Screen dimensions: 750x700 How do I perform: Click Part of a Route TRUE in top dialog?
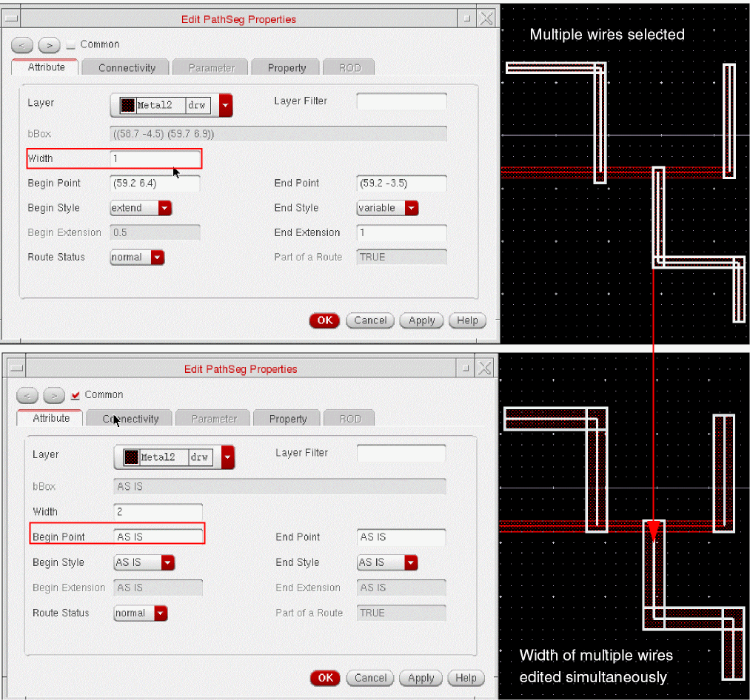tap(402, 257)
